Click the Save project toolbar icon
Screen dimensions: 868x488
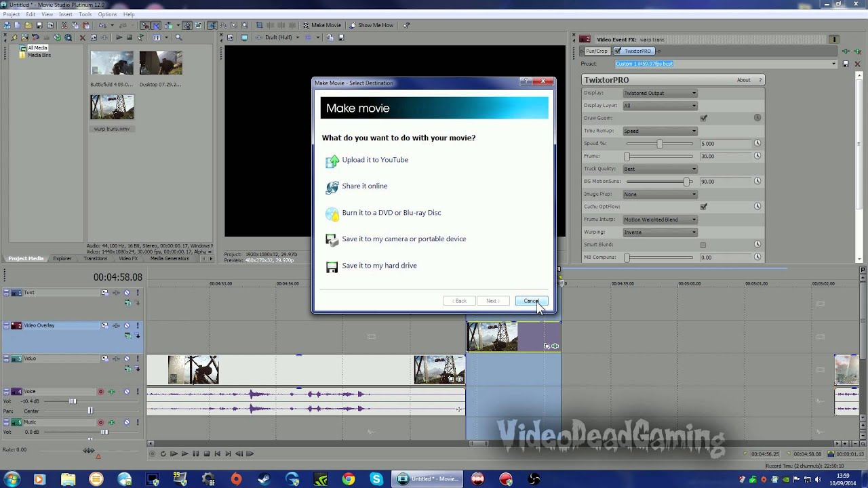[40, 25]
